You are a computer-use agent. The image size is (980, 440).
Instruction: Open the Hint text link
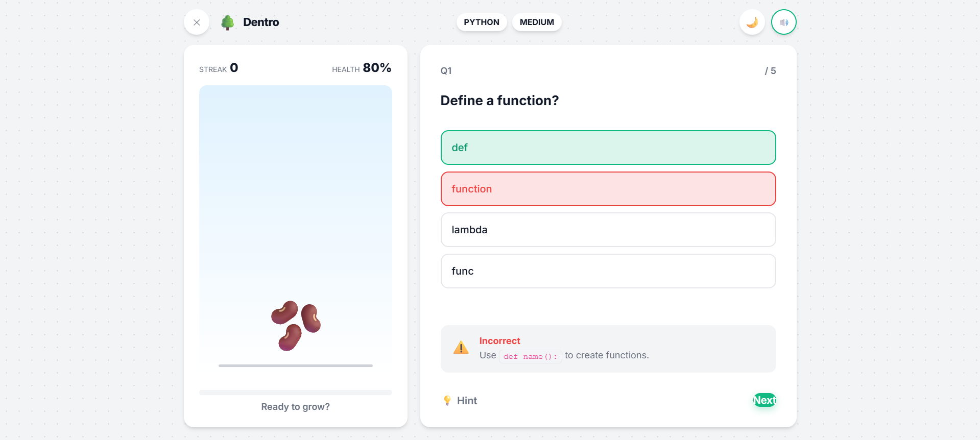tap(467, 401)
